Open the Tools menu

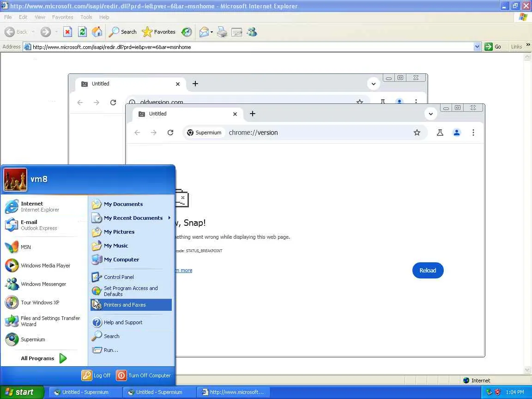(86, 17)
